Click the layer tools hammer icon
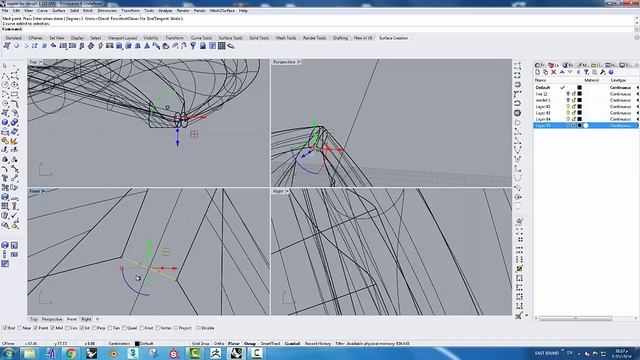This screenshot has height=360, width=640. tap(603, 72)
